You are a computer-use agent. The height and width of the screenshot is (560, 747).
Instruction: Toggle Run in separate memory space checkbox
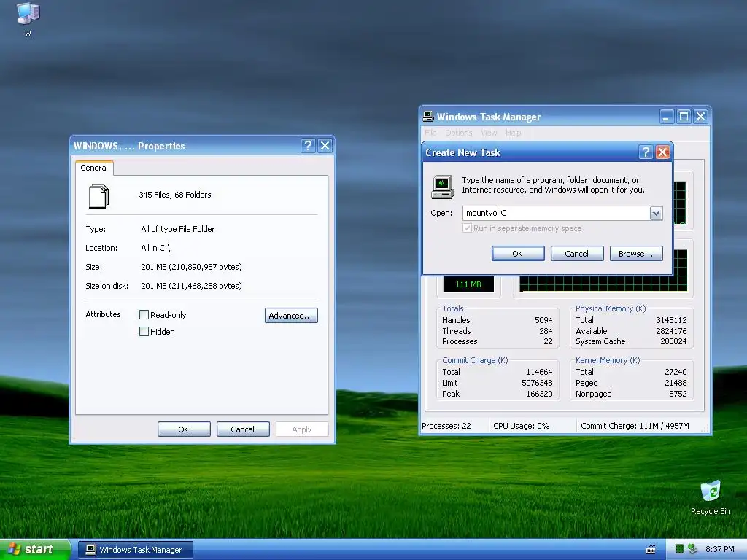point(467,228)
